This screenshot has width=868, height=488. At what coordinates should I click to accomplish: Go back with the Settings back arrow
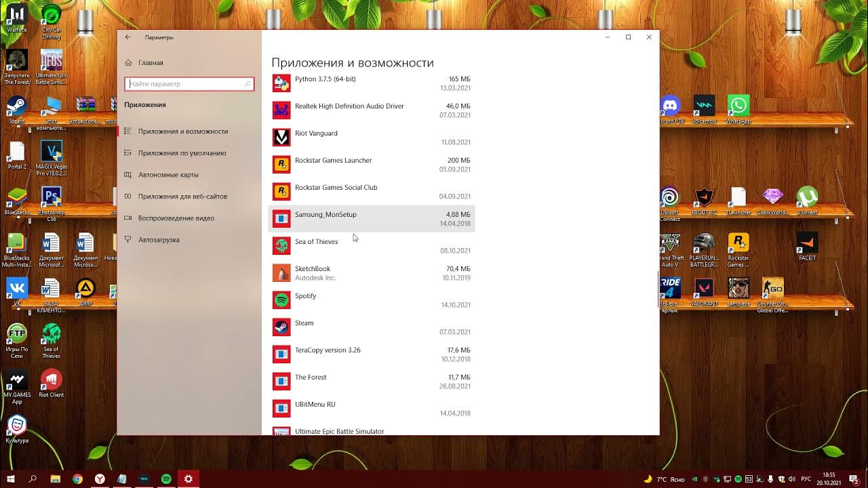point(127,37)
